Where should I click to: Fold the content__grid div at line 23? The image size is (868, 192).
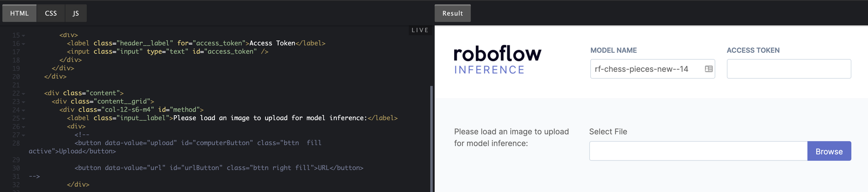pyautogui.click(x=24, y=102)
